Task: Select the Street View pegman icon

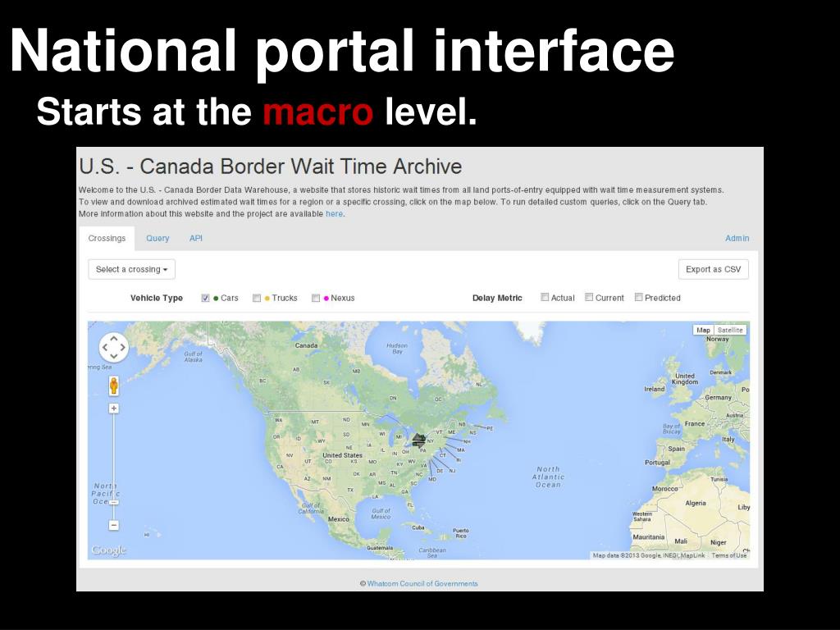Action: coord(113,386)
